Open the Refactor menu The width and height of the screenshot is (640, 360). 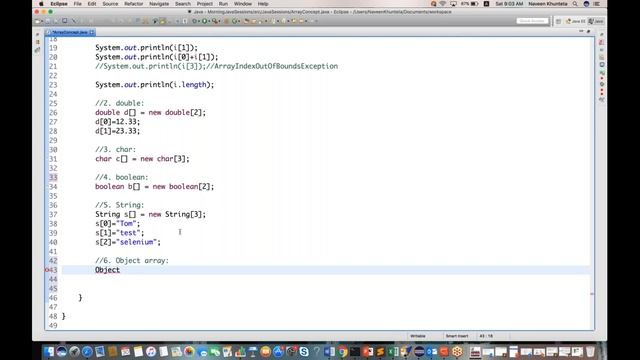(133, 4)
